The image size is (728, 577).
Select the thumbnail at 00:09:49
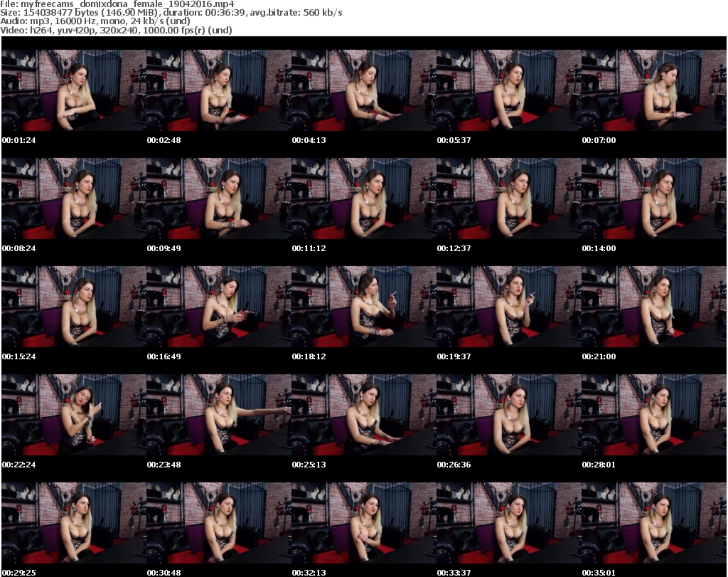[x=219, y=198]
